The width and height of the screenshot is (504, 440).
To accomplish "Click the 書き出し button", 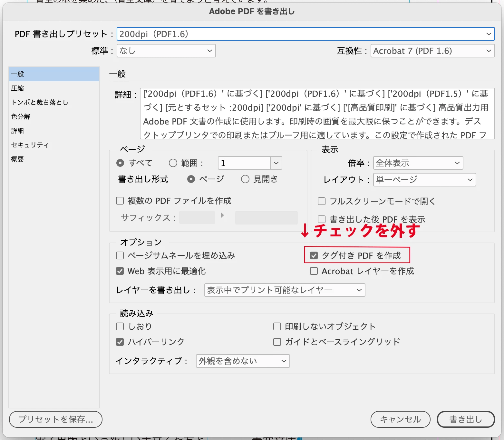I will (x=466, y=419).
